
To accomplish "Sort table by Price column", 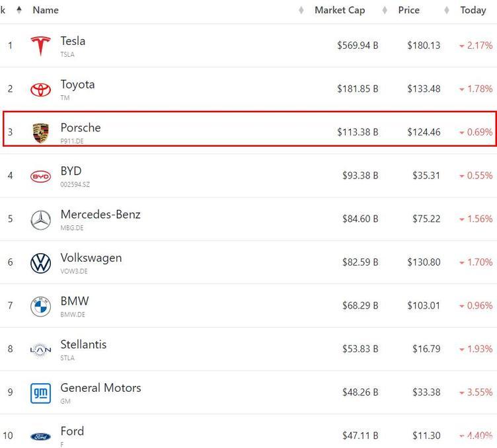I will [409, 10].
